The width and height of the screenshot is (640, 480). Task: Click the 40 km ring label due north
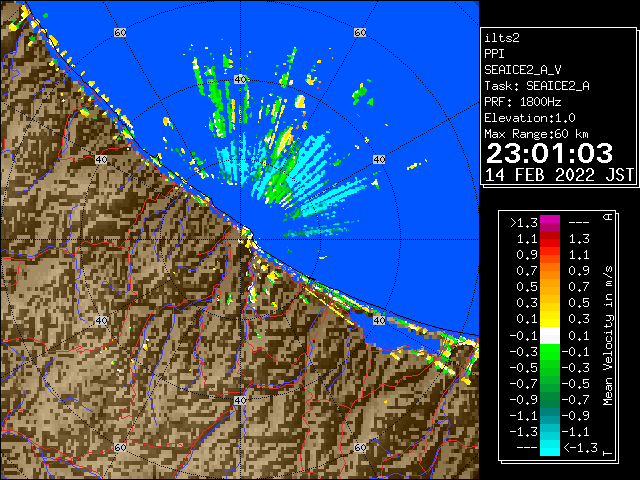coord(240,79)
